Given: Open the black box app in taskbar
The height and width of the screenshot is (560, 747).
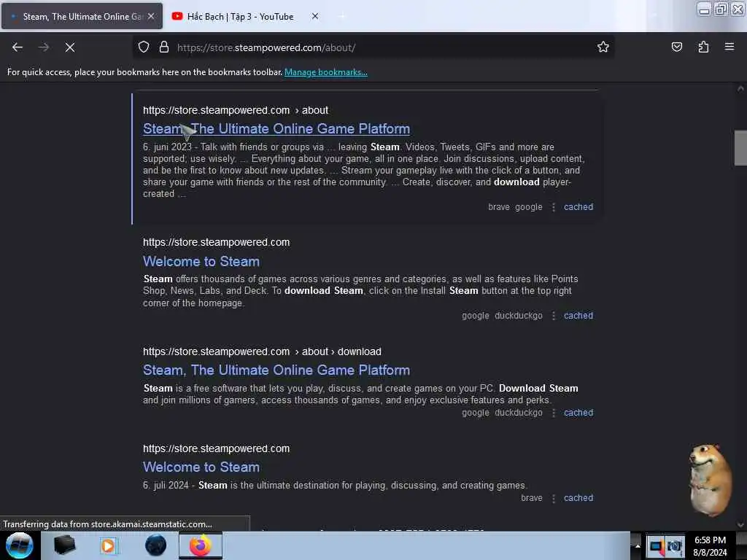Looking at the screenshot, I should pos(64,545).
